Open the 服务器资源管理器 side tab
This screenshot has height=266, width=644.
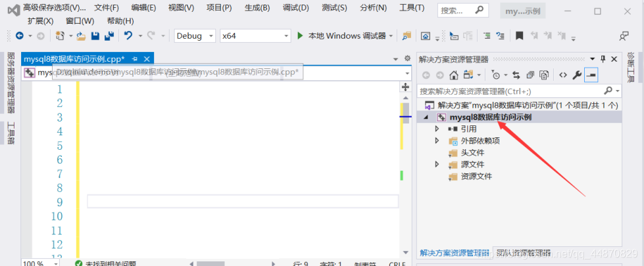(x=11, y=82)
